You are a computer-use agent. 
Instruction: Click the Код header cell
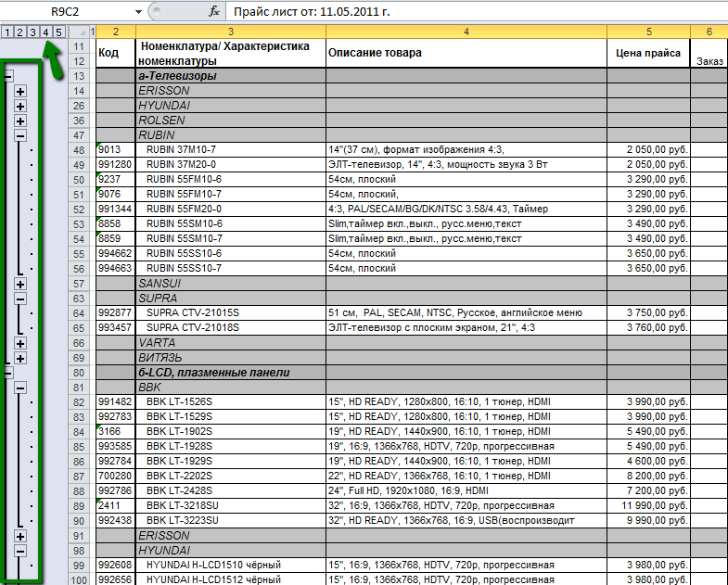click(116, 53)
